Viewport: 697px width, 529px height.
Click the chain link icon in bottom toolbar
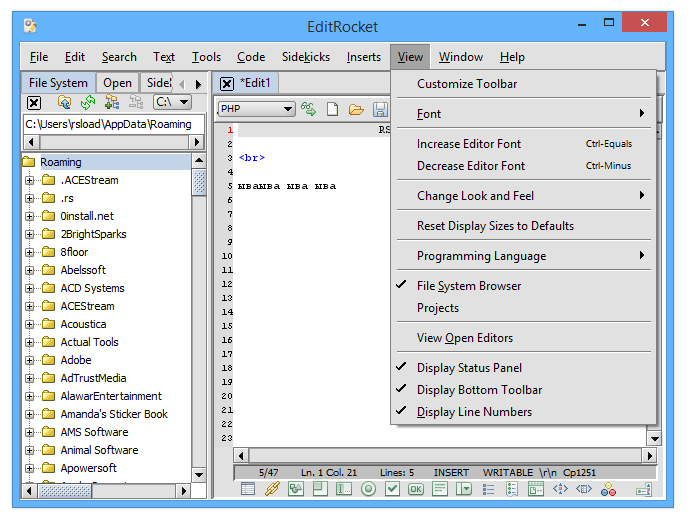pos(272,489)
